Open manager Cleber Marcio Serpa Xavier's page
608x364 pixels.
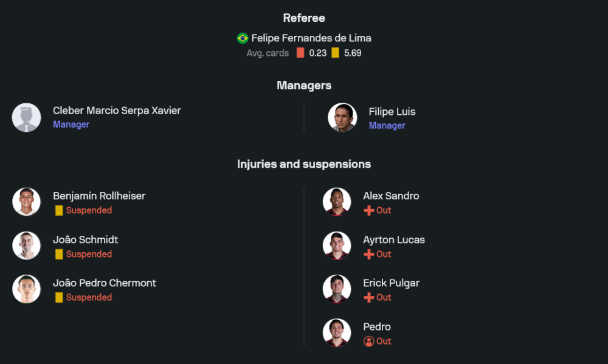point(117,111)
